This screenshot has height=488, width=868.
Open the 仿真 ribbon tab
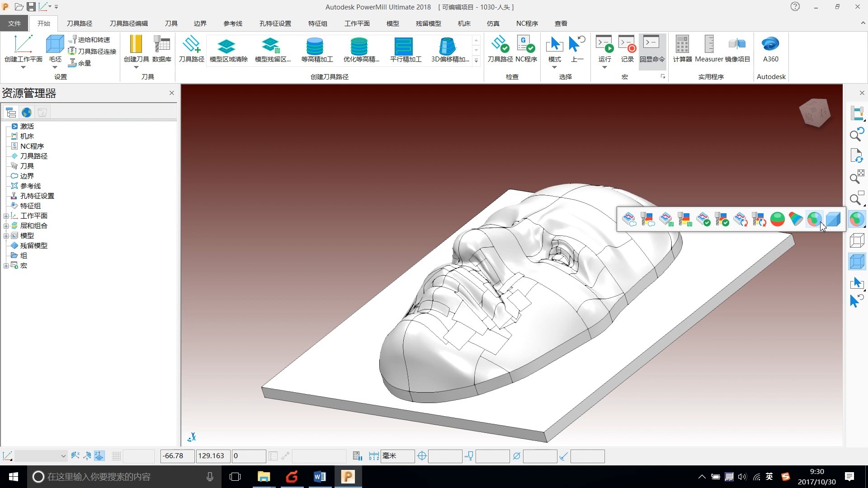pyautogui.click(x=493, y=23)
